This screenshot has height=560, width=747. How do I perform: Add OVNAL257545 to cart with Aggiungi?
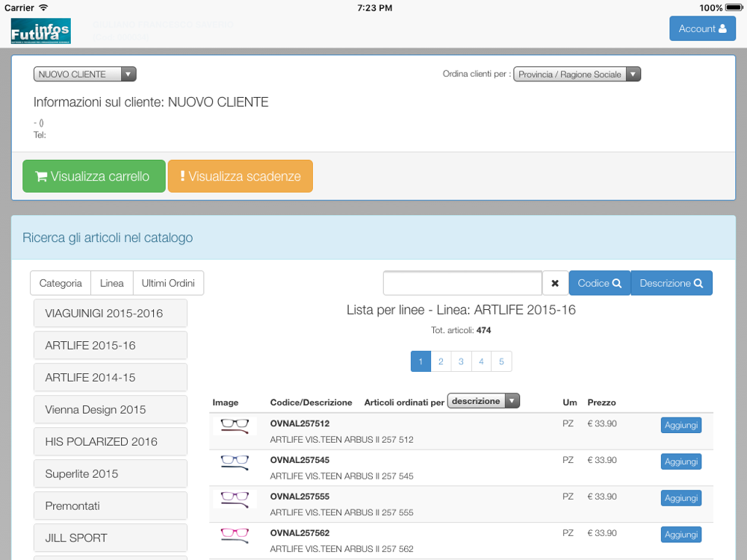pos(681,461)
